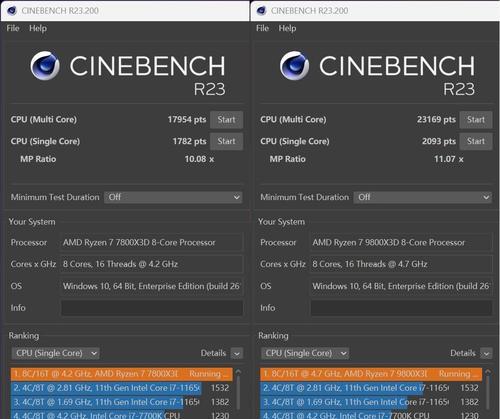This screenshot has width=500, height=419.
Task: Select 1.69 GHz i7-1165 row in left ranking
Action: coord(122,402)
